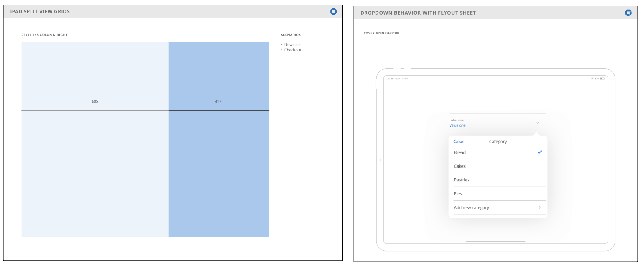
Task: Click Cancel in the Category flyout
Action: (458, 142)
